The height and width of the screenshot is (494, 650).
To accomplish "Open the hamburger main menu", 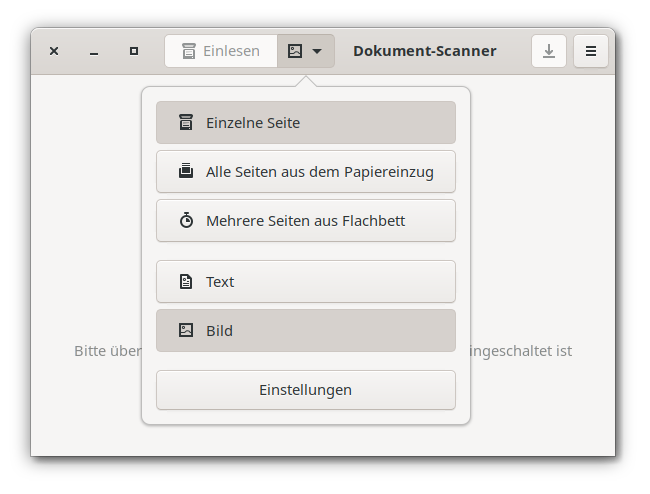I will (x=591, y=51).
